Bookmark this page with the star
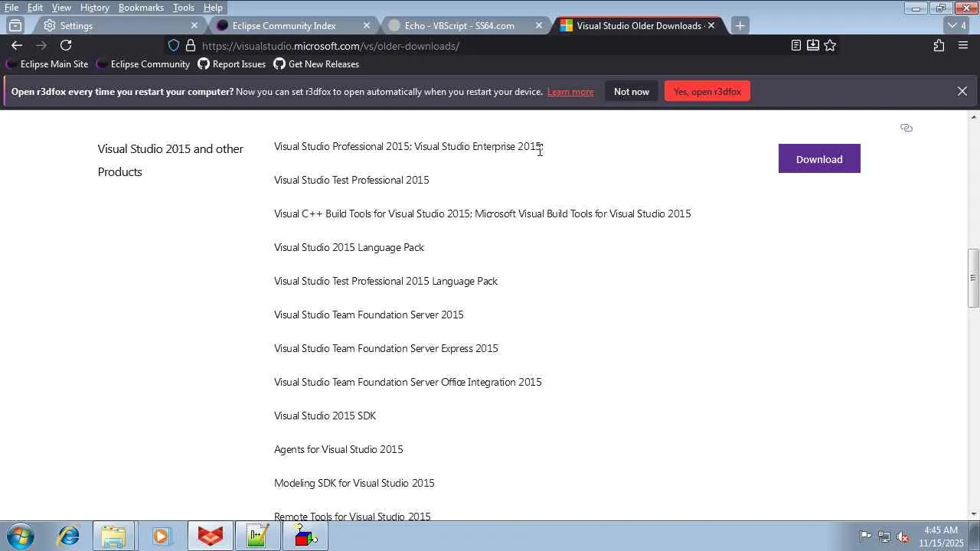Screen dimensions: 980x551 [830, 46]
